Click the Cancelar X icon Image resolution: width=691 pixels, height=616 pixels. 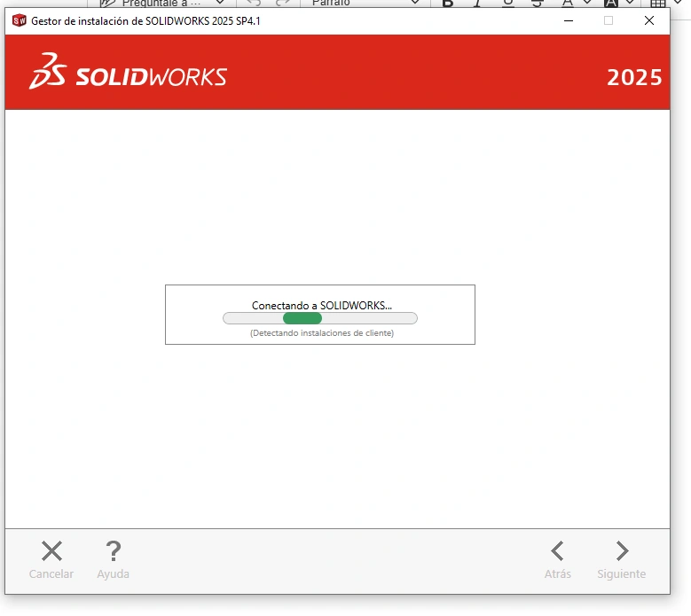click(51, 550)
